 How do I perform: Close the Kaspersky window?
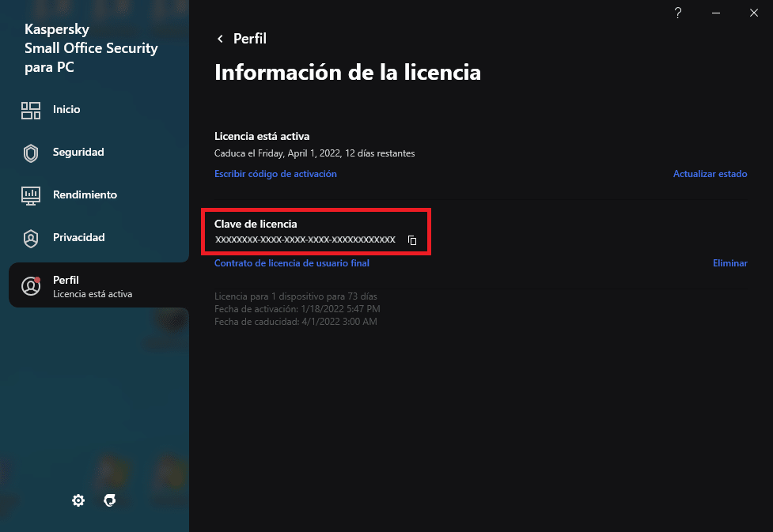(753, 13)
